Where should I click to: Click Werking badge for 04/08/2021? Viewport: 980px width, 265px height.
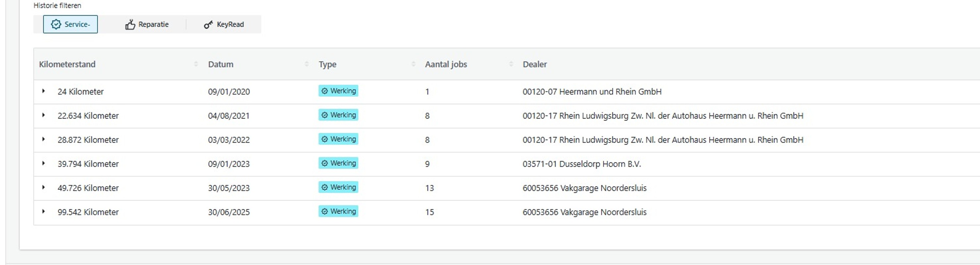click(x=338, y=115)
